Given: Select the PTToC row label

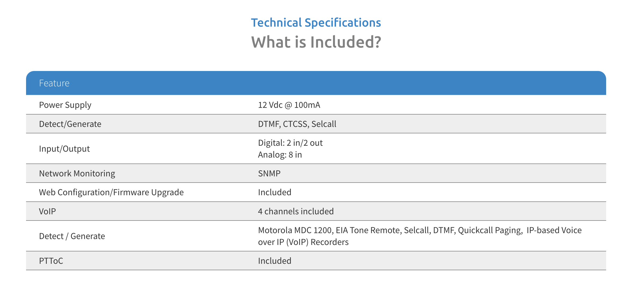Looking at the screenshot, I should point(51,261).
